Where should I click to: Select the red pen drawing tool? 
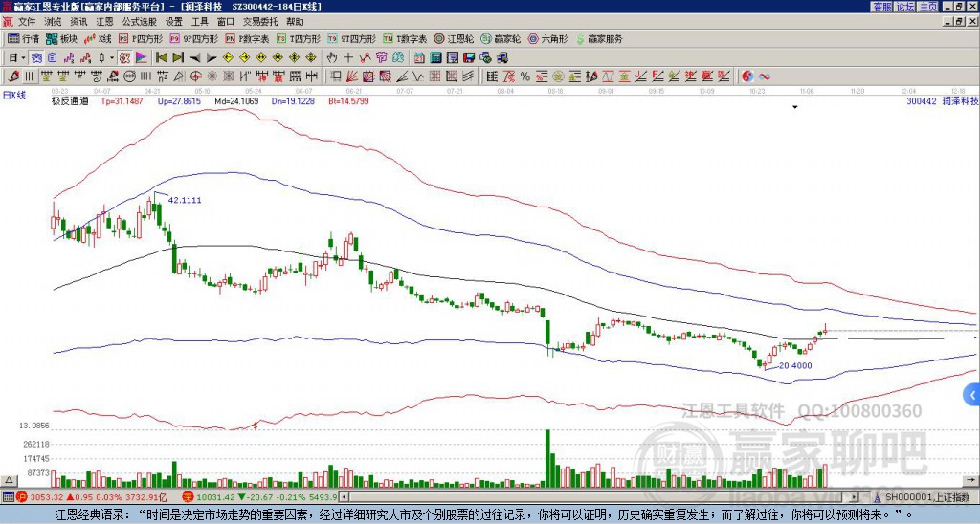(x=13, y=76)
